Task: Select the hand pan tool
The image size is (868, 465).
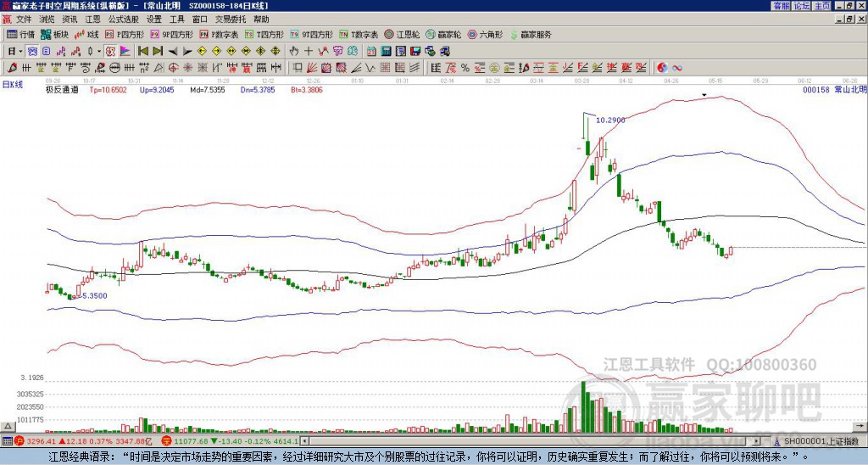Action: click(x=294, y=51)
